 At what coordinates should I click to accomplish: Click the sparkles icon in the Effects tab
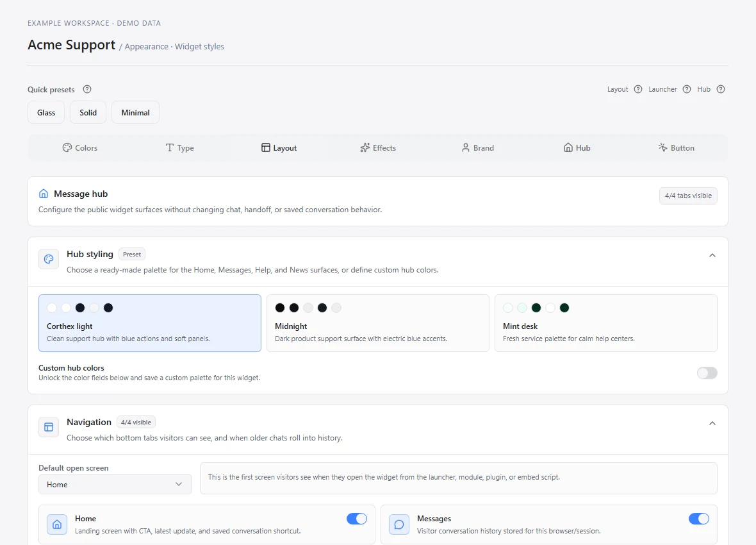[x=365, y=147]
